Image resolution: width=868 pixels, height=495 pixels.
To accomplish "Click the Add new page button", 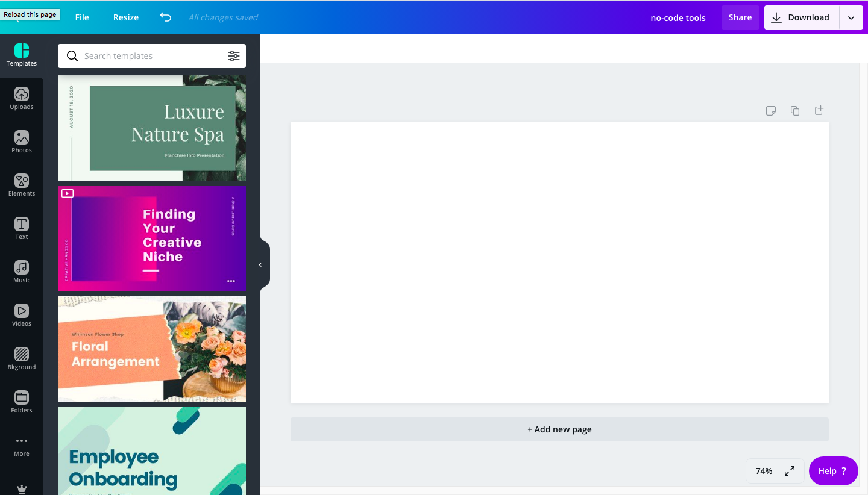I will tap(559, 429).
